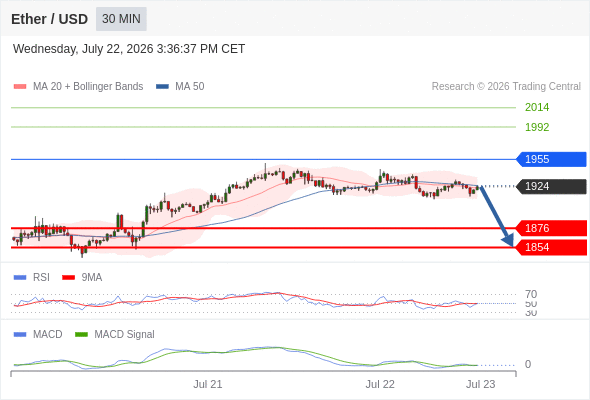
Task: Select the blue 1955 pivot price tag
Action: tap(551, 159)
